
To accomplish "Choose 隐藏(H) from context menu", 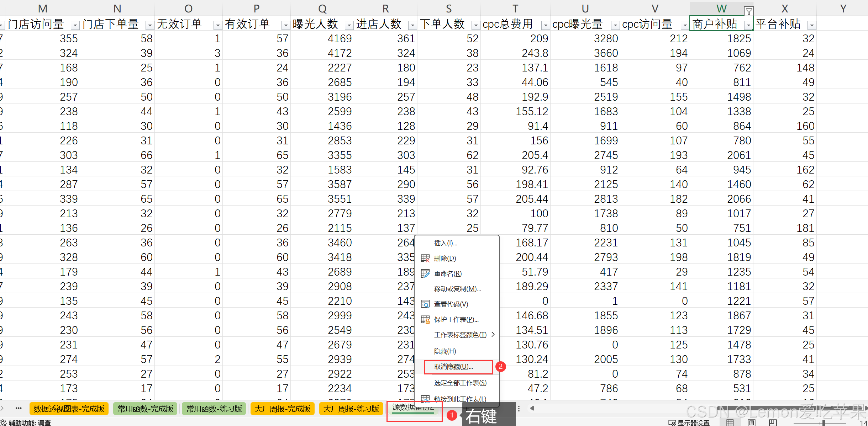I will click(x=457, y=351).
